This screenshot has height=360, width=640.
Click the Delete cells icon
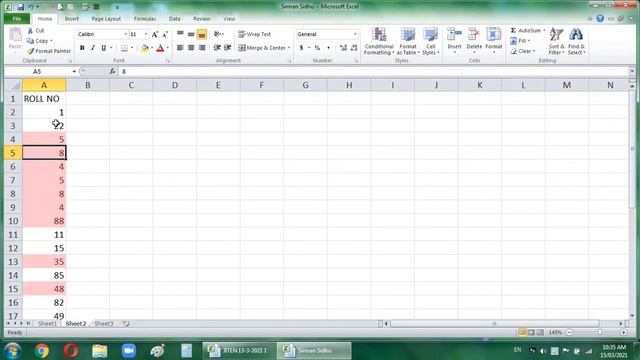pyautogui.click(x=474, y=34)
